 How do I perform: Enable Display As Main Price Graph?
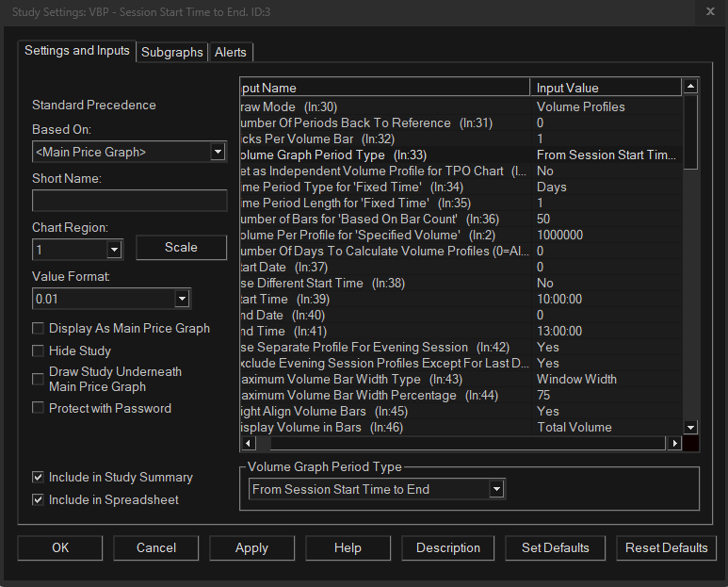[x=39, y=329]
